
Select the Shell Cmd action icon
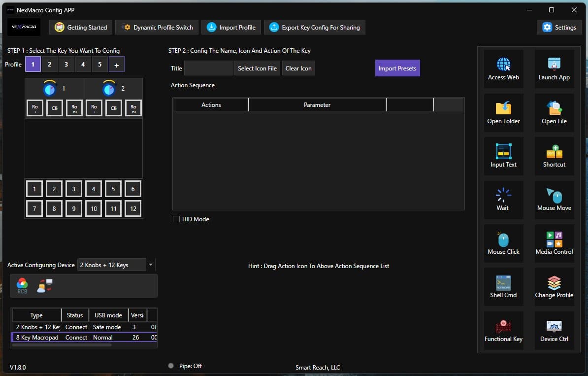click(503, 286)
